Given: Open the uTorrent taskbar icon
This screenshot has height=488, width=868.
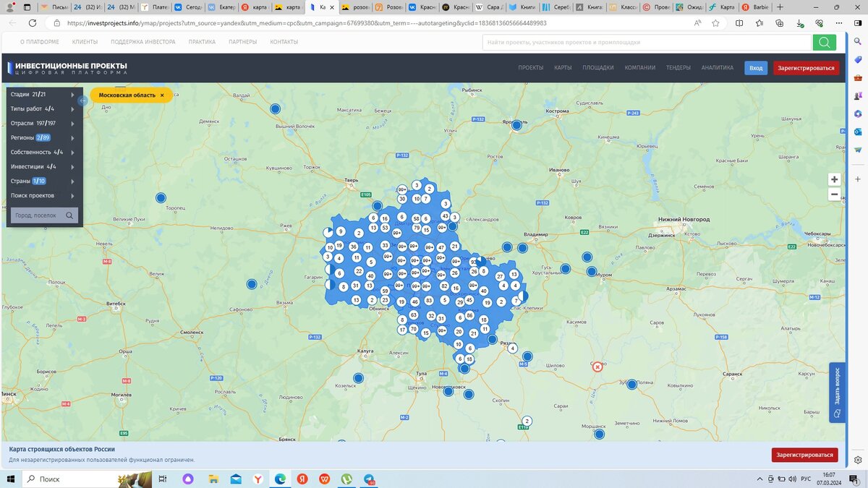Looking at the screenshot, I should (x=347, y=479).
